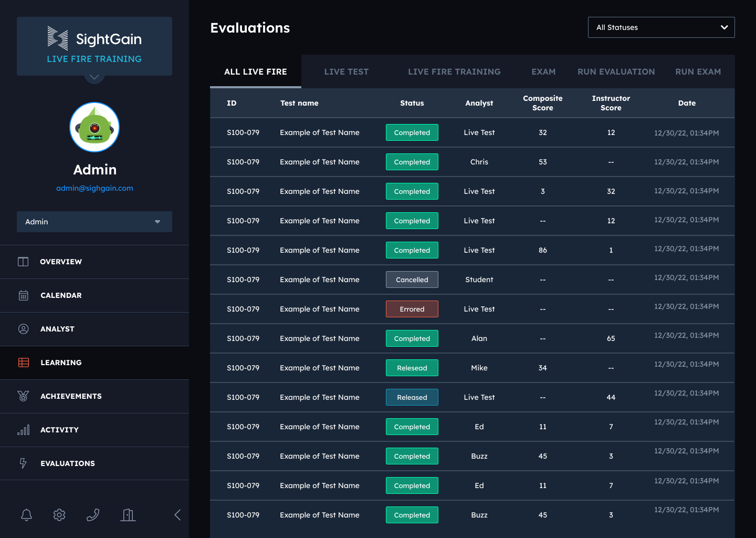Switch to the Exam tab
Viewport: 756px width, 538px height.
click(543, 71)
